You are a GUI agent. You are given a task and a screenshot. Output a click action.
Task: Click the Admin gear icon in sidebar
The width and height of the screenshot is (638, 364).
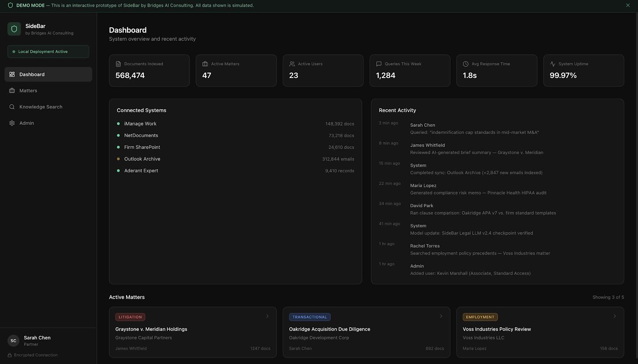click(x=12, y=123)
